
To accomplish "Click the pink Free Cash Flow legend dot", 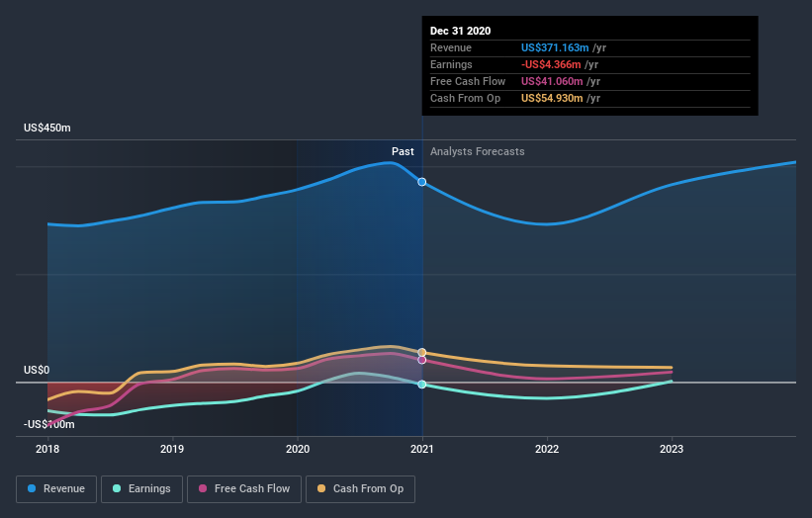I will point(203,488).
